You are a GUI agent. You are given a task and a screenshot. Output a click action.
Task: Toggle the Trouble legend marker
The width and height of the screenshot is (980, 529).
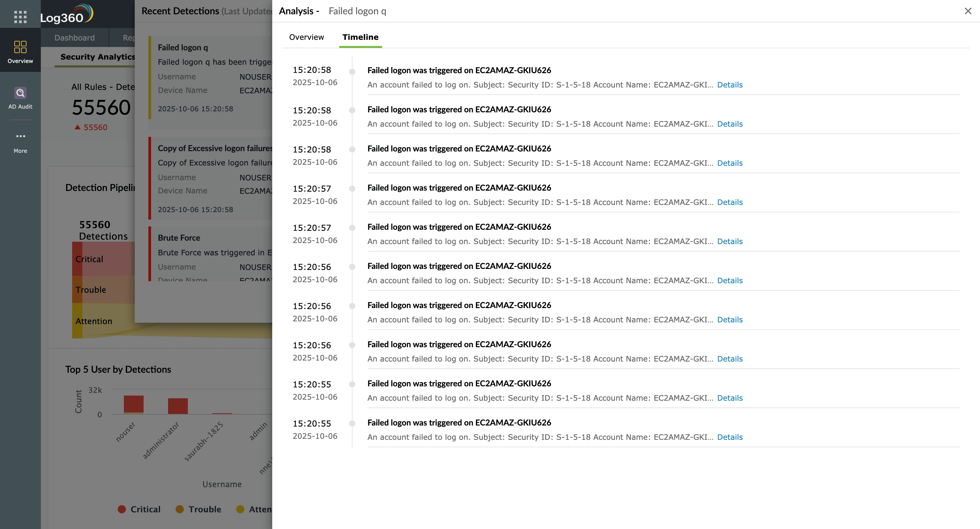coord(180,509)
